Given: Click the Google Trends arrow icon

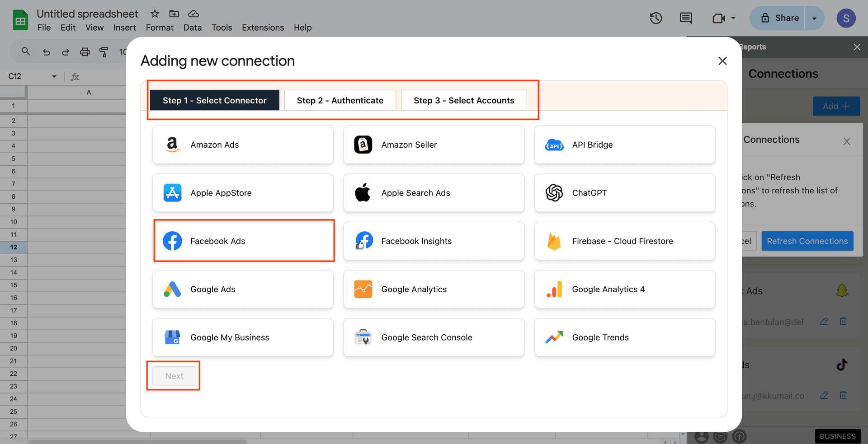Looking at the screenshot, I should 554,337.
